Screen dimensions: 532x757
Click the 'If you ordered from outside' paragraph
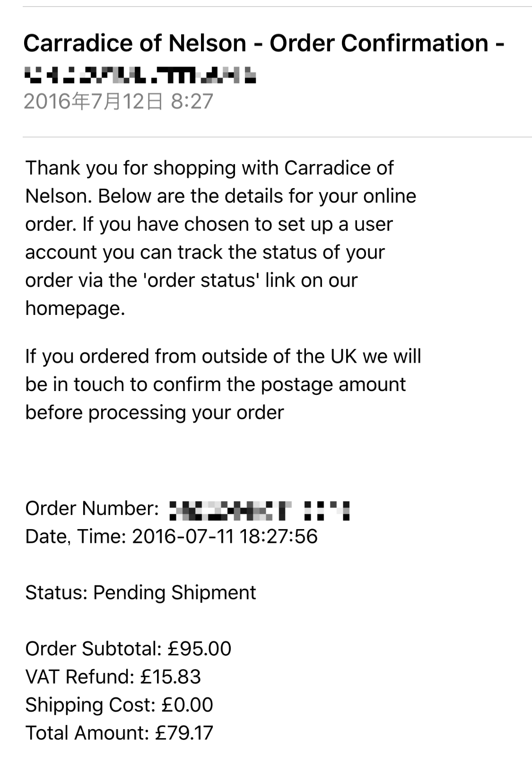pyautogui.click(x=223, y=384)
